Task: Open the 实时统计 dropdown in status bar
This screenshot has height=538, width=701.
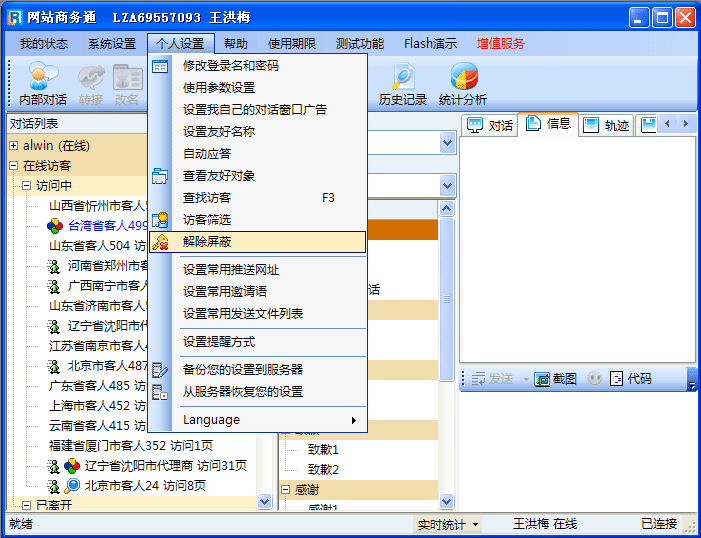Action: point(448,524)
